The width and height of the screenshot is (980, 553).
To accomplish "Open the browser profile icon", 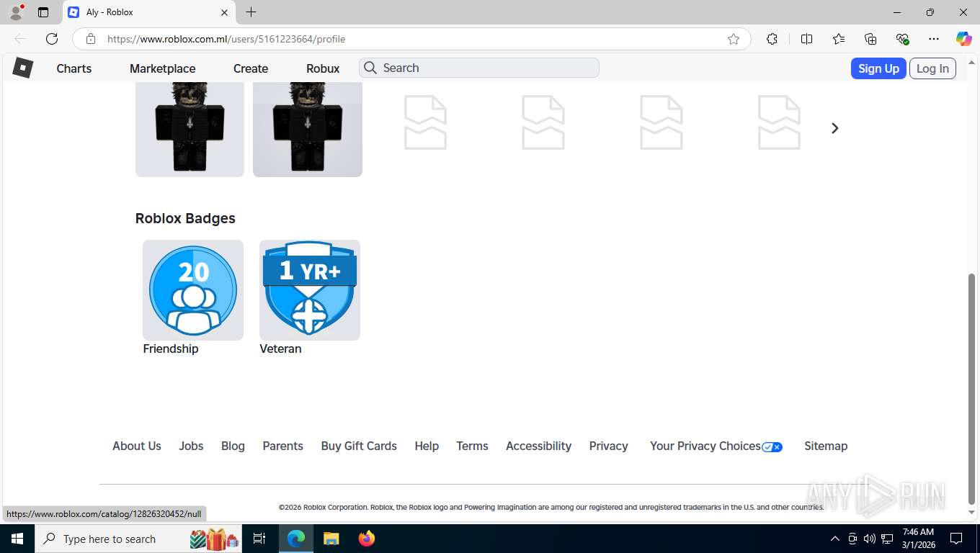I will tap(16, 12).
